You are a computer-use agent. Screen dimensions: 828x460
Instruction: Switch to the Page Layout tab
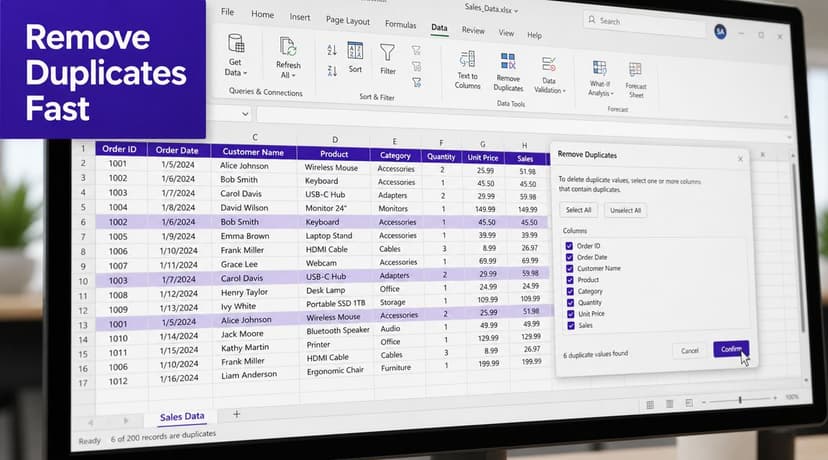347,21
